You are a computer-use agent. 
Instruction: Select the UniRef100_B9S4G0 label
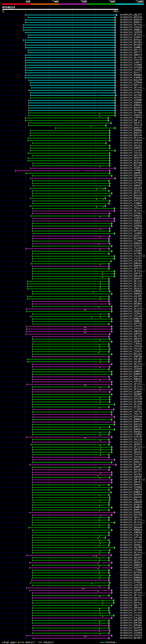tap(131, 40)
